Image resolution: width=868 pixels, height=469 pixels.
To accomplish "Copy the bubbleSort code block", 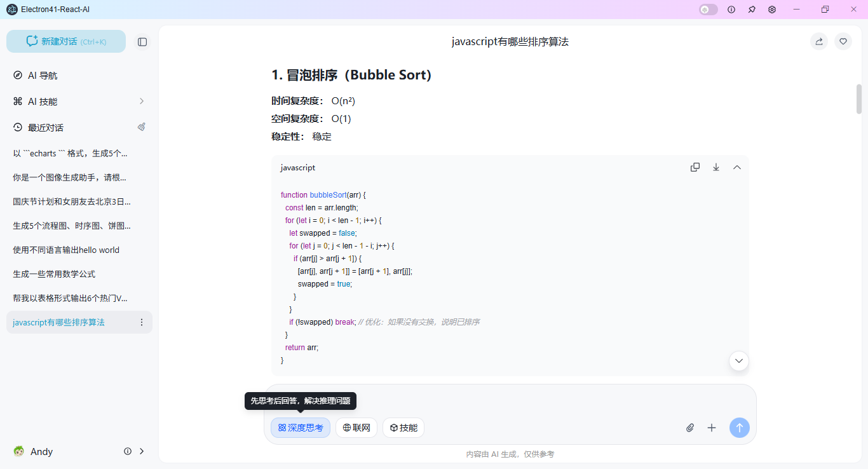I will coord(695,167).
